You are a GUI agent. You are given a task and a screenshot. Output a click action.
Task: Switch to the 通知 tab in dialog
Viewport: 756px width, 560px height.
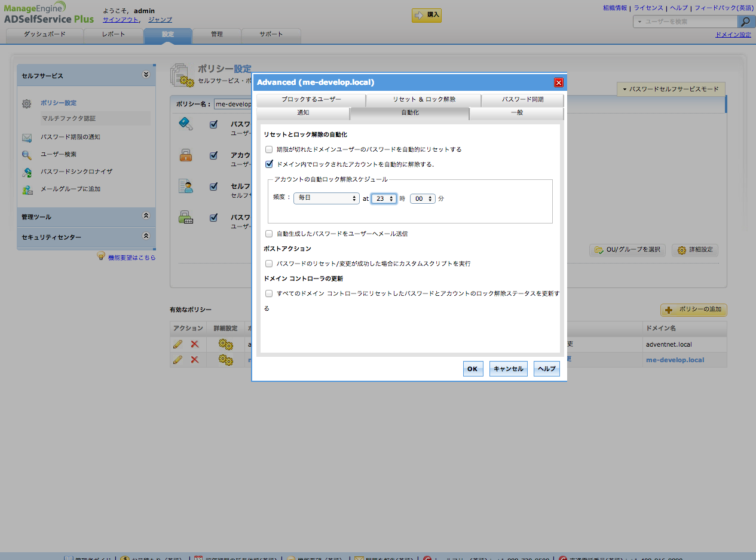[x=303, y=113]
